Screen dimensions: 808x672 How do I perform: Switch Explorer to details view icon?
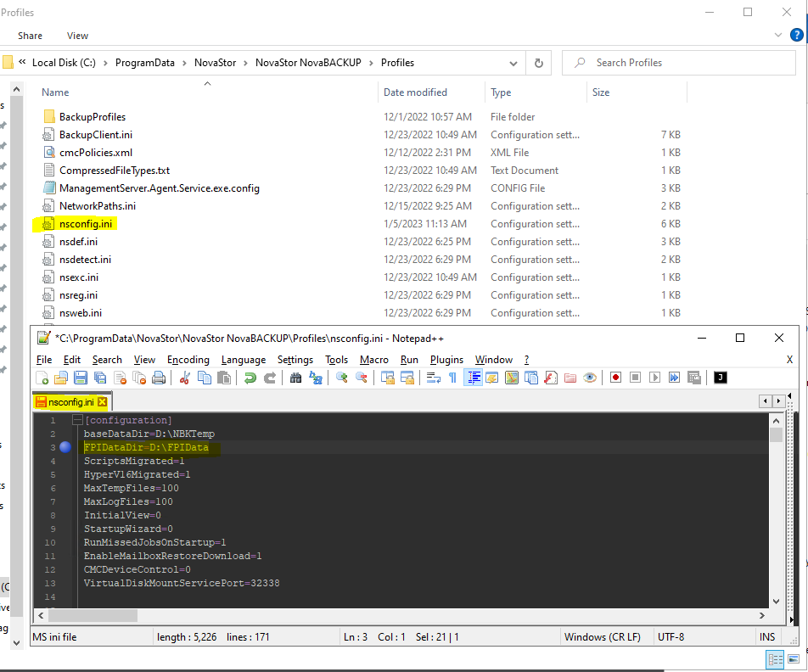tap(775, 659)
